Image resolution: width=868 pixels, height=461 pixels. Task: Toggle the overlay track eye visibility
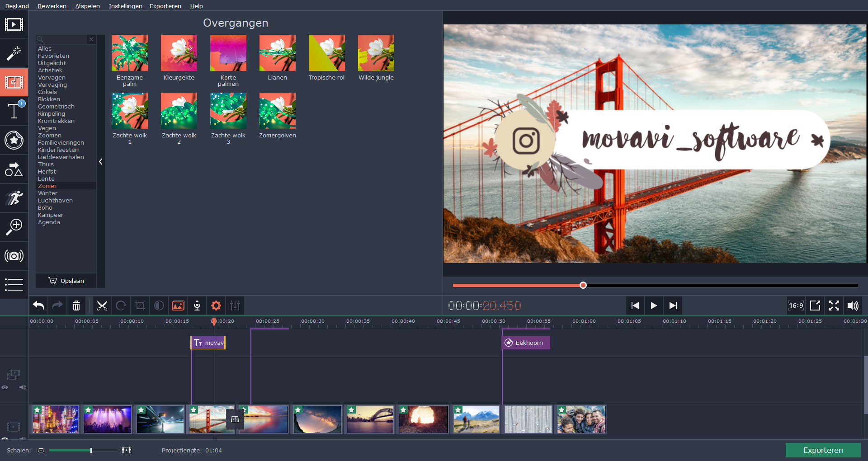tap(5, 387)
